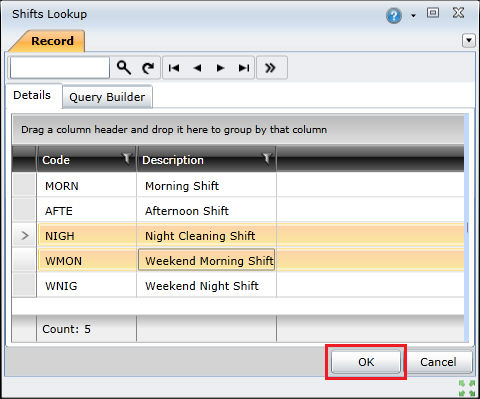The height and width of the screenshot is (399, 480).
Task: Select the Weekend Morning Shift cell
Action: [206, 260]
